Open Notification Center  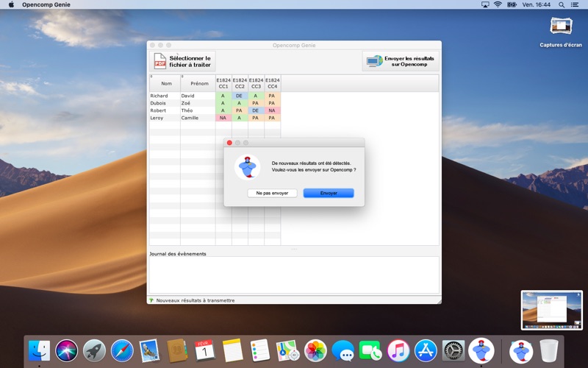[x=575, y=4]
